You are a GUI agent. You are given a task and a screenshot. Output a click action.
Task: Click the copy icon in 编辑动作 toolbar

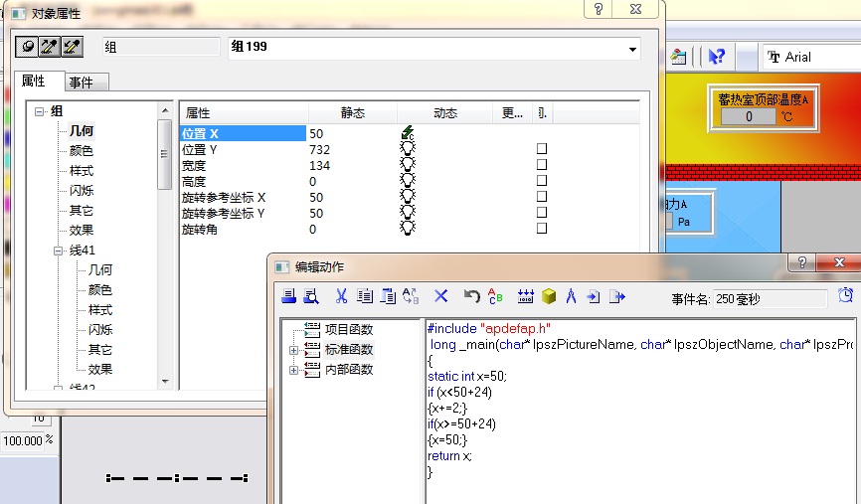(365, 296)
